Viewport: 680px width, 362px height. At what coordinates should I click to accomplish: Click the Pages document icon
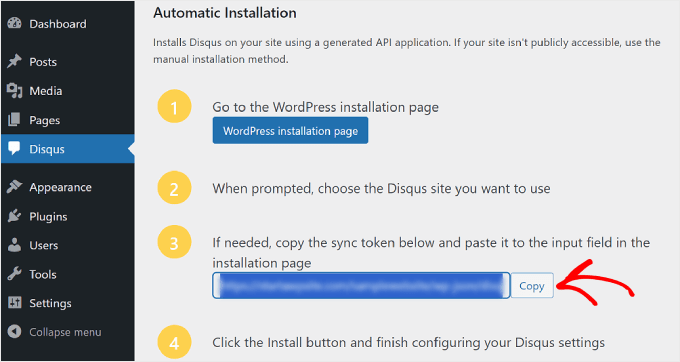click(x=14, y=120)
